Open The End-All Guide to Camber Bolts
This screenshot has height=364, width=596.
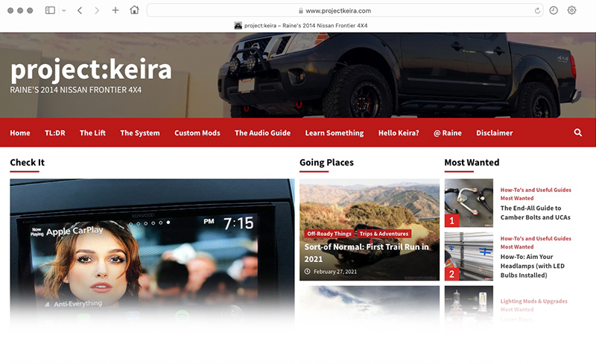coord(535,213)
